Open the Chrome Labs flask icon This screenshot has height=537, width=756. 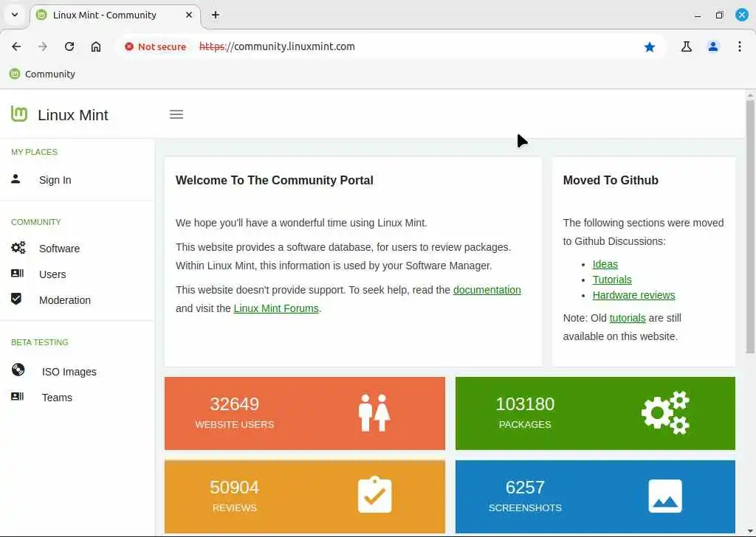(x=687, y=46)
